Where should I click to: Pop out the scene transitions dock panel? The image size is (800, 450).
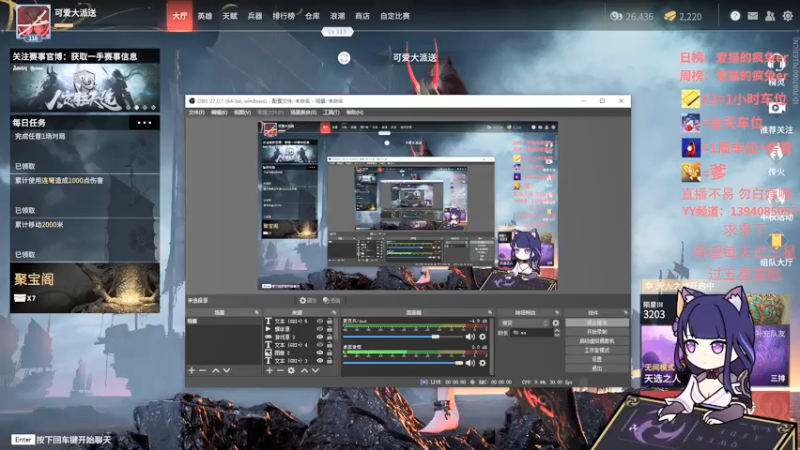pyautogui.click(x=557, y=312)
